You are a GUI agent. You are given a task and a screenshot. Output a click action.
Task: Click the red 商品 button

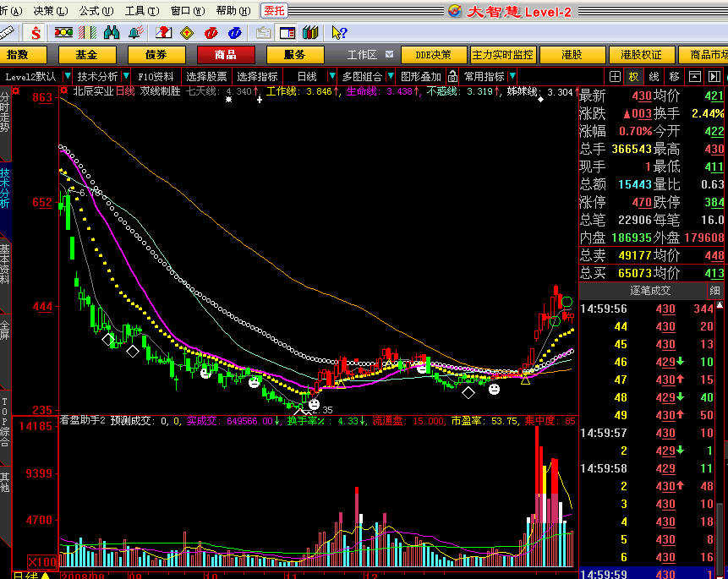(226, 55)
